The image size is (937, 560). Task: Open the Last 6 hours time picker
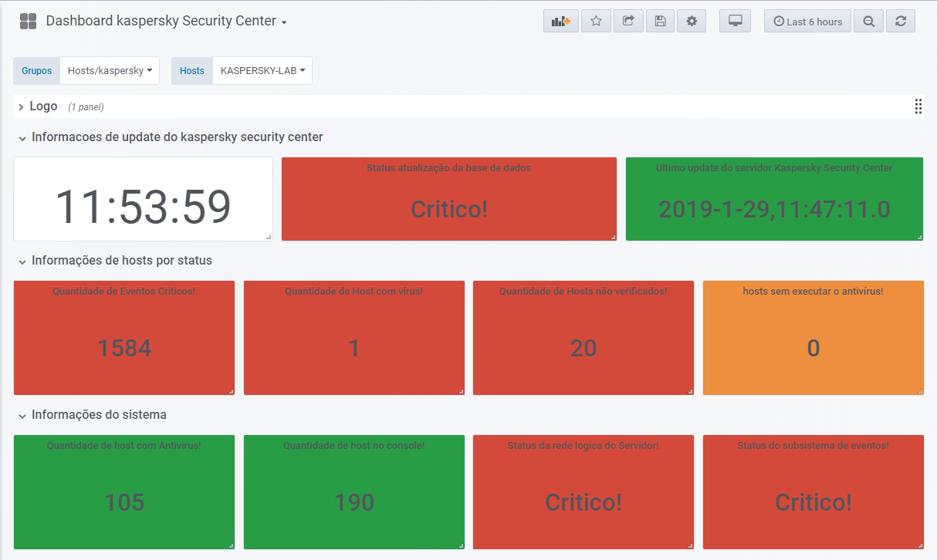coord(808,22)
